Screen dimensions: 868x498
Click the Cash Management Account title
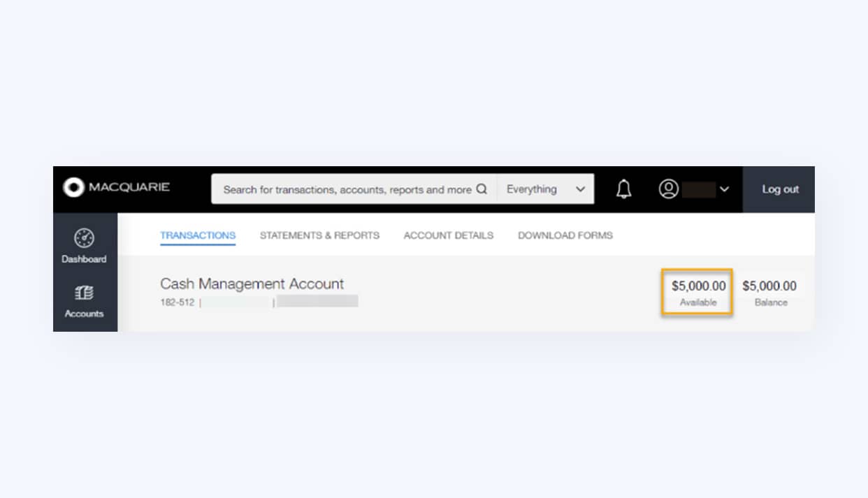(252, 284)
